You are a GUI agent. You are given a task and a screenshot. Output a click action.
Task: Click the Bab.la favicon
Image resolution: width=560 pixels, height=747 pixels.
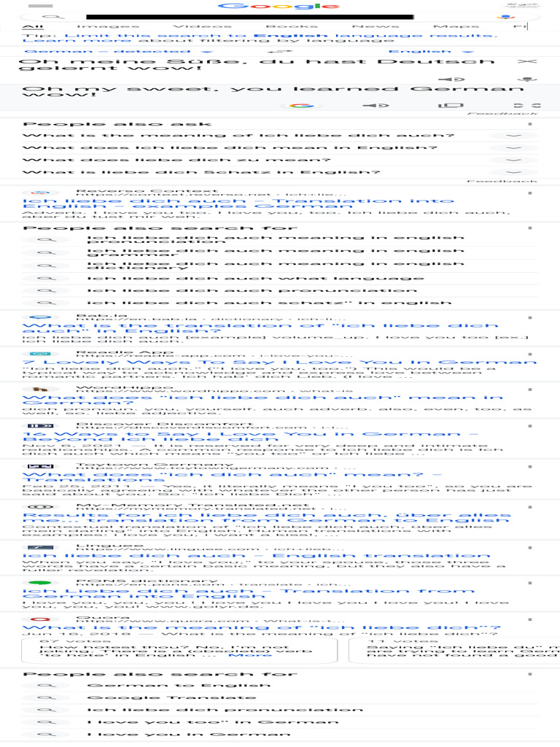[x=41, y=317]
